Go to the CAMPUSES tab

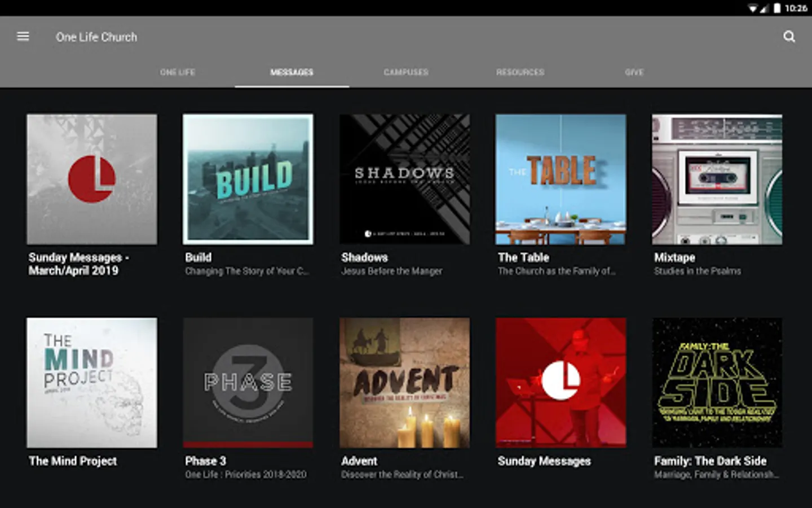[x=406, y=72]
